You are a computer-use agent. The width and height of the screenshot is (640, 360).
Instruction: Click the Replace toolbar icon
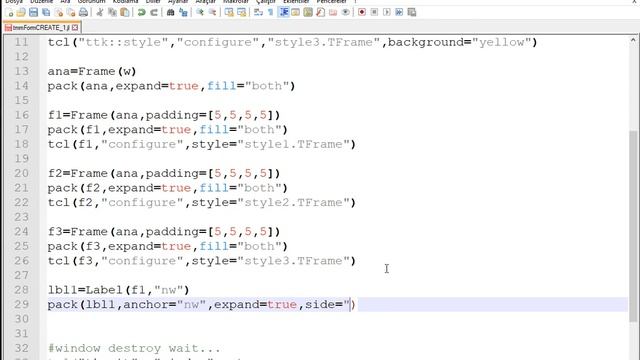(x=183, y=12)
